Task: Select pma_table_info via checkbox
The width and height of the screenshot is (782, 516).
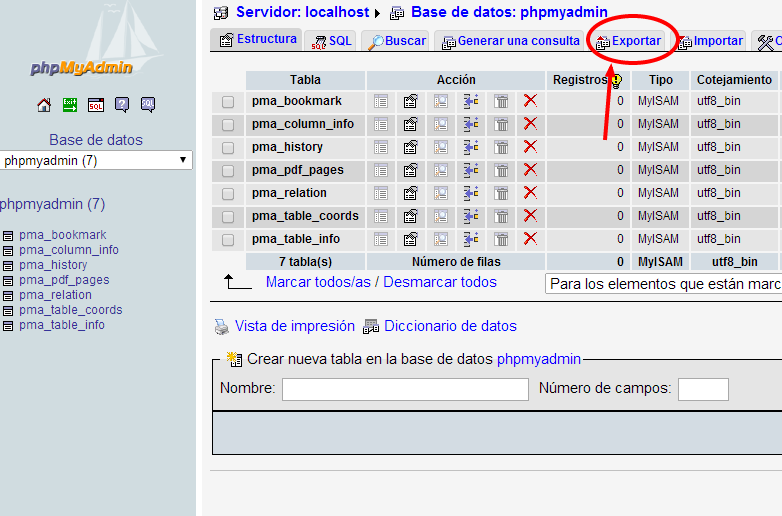Action: pyautogui.click(x=228, y=240)
